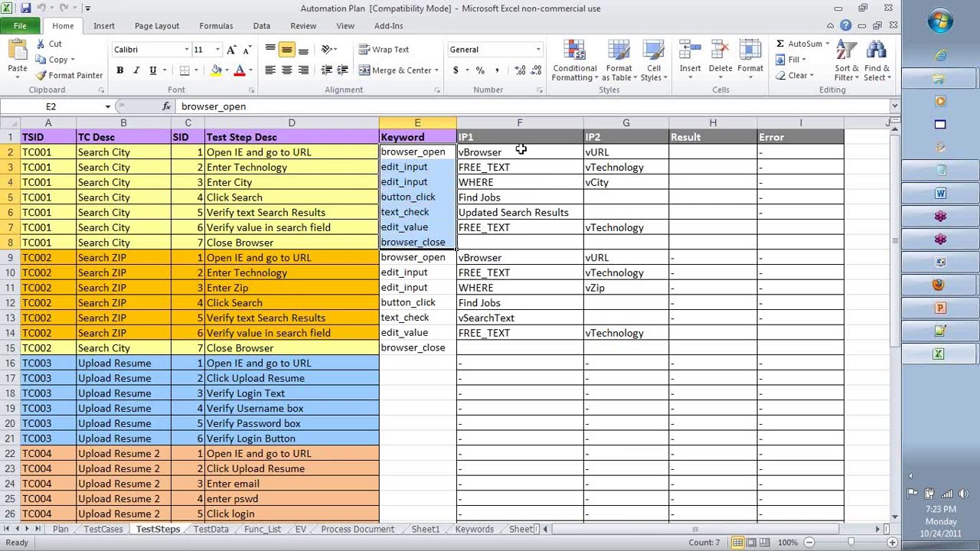
Task: Align text left
Action: pyautogui.click(x=270, y=70)
